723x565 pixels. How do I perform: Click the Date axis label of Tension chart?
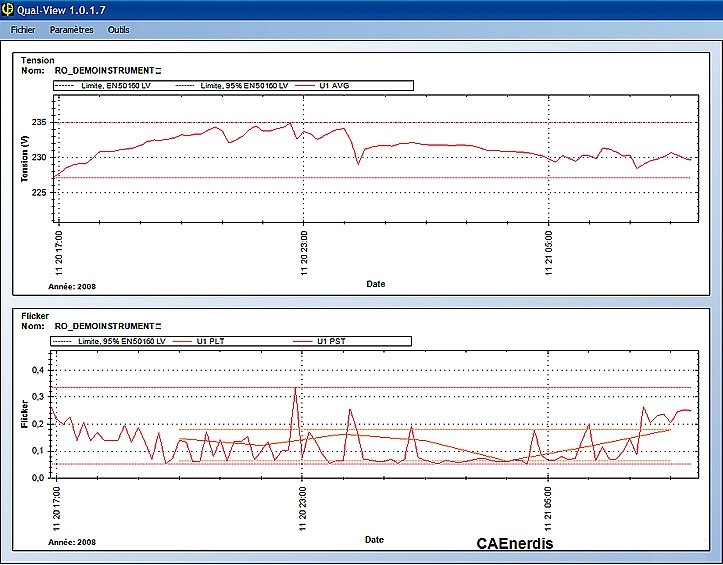coord(376,284)
